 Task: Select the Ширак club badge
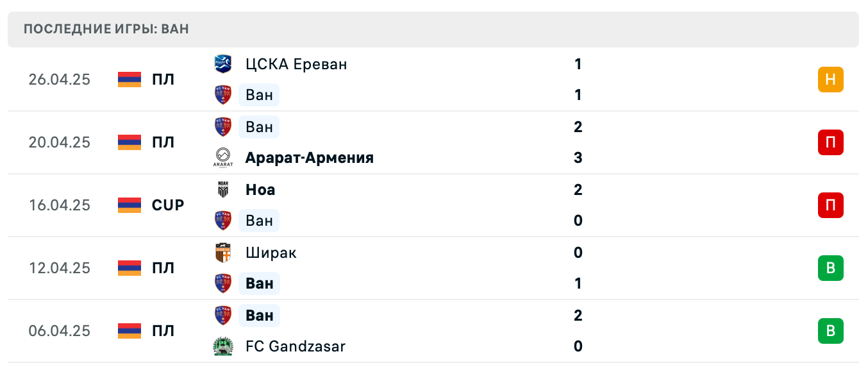pos(223,253)
